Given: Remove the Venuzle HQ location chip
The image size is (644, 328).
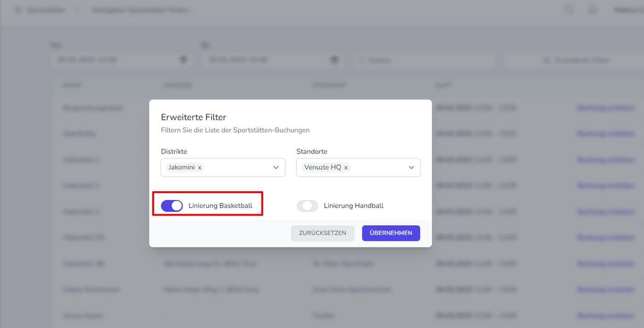Looking at the screenshot, I should tap(346, 168).
